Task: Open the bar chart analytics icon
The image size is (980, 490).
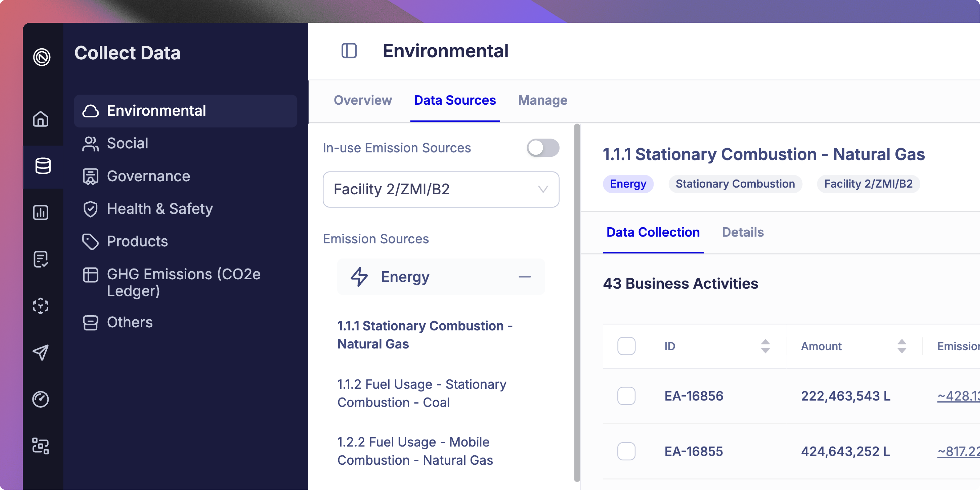Action: click(41, 213)
